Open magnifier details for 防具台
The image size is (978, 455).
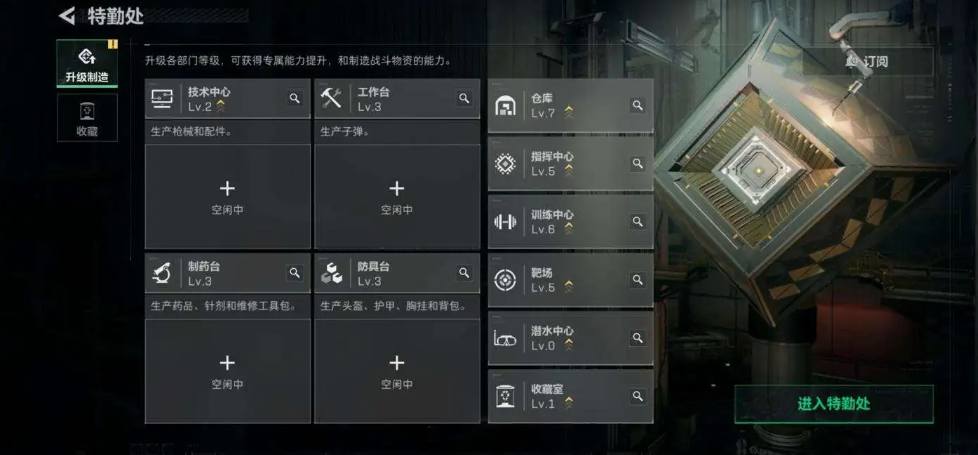464,273
